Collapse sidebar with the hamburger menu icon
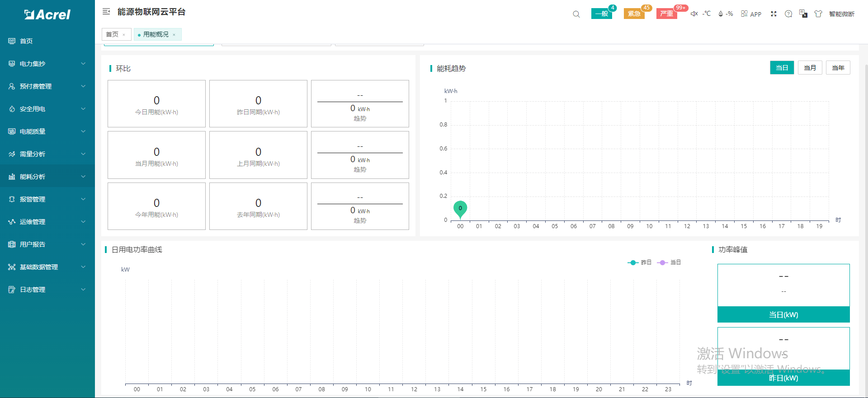The width and height of the screenshot is (868, 398). [106, 11]
